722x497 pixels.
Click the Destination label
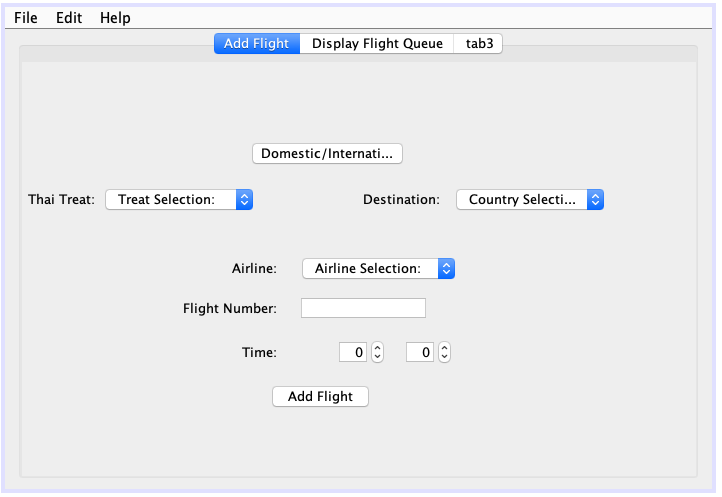[401, 199]
